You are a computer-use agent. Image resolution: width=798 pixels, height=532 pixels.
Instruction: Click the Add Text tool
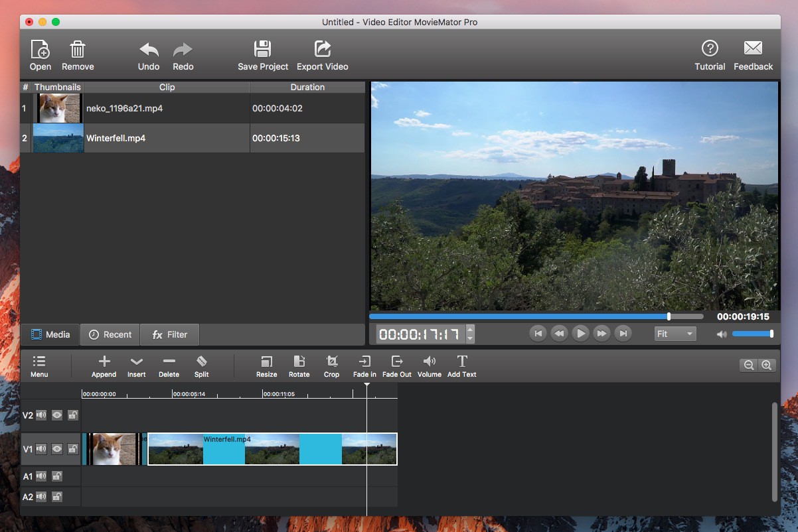[x=462, y=366]
